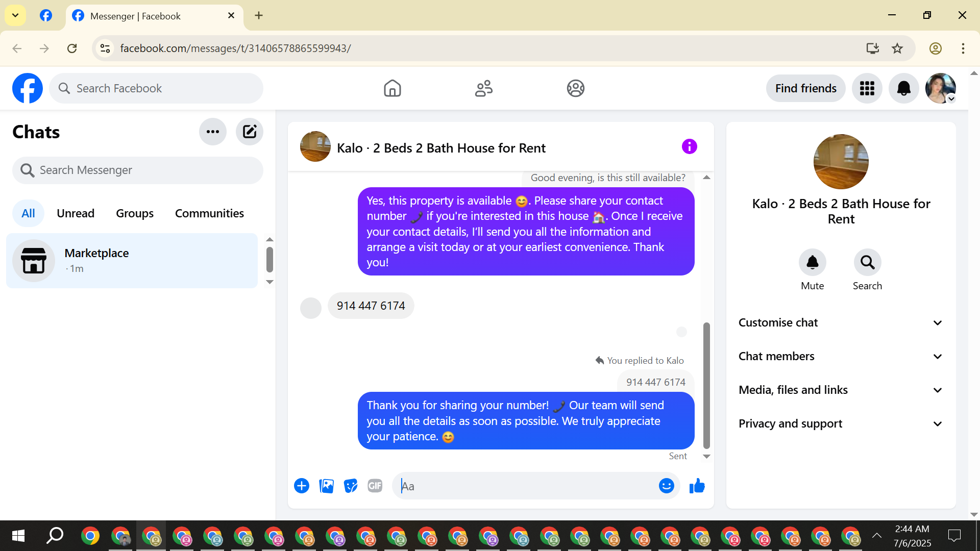Click the thumbs-up like send icon
This screenshot has width=980, height=551.
pyautogui.click(x=697, y=486)
